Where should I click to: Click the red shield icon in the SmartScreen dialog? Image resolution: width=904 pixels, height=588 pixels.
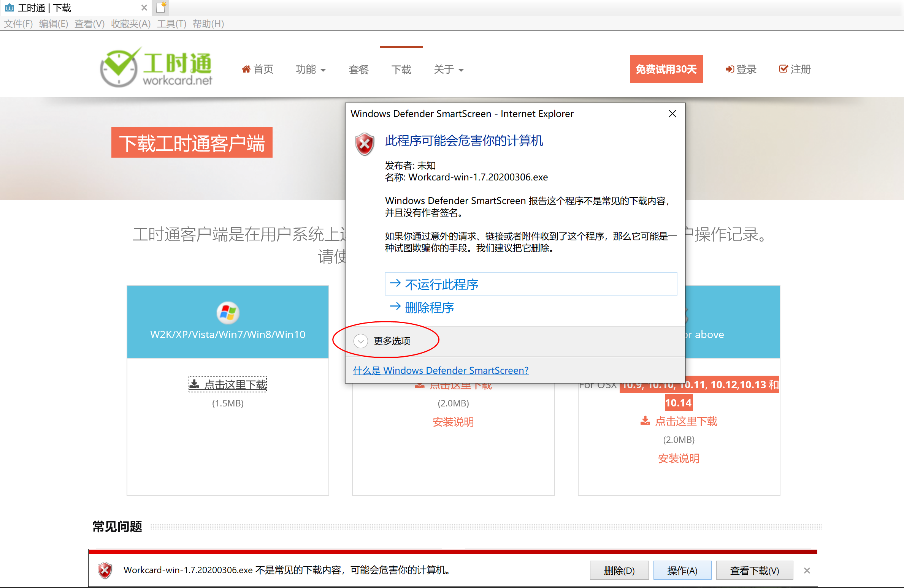pyautogui.click(x=365, y=144)
